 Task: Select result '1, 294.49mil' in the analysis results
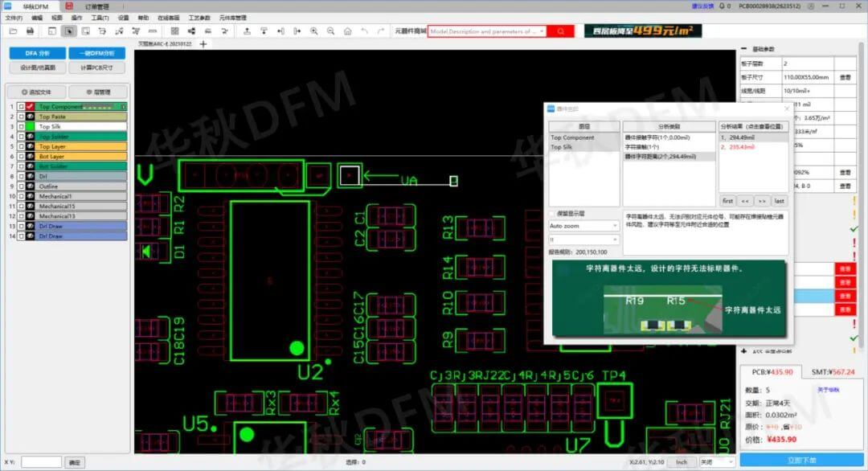[753, 137]
